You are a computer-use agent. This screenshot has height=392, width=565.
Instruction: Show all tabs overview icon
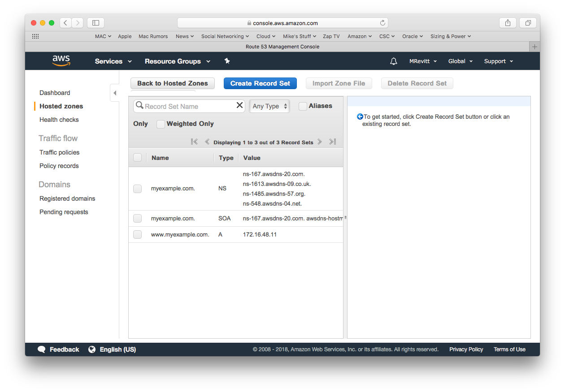[x=528, y=23]
